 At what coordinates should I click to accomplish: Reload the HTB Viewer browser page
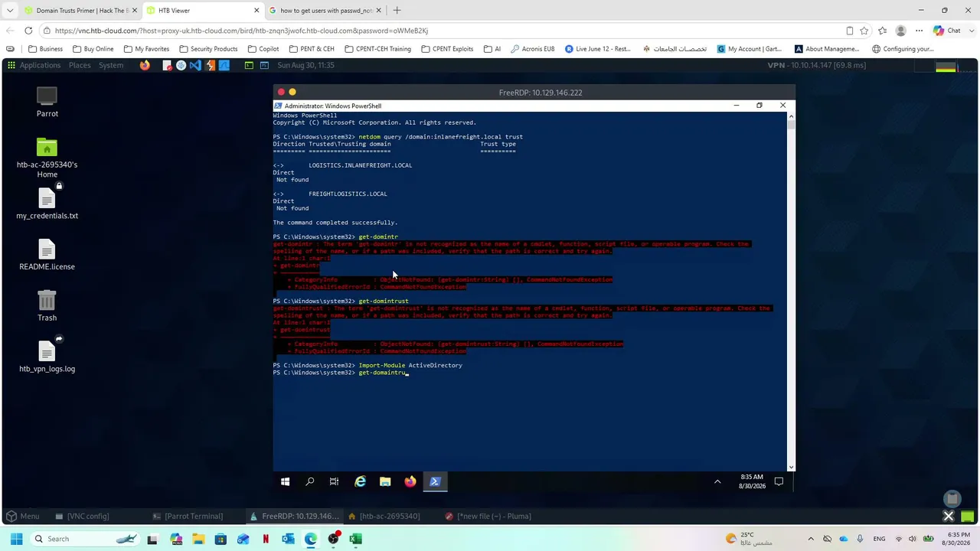point(28,31)
